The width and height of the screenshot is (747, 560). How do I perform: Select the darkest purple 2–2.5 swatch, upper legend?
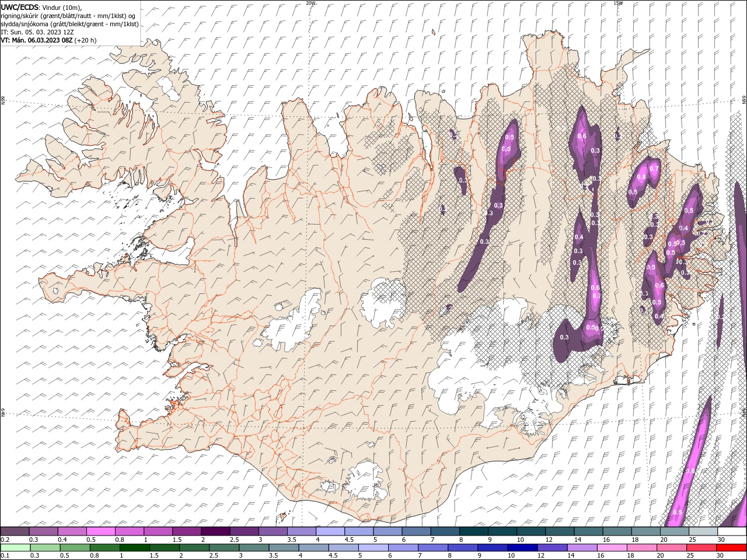[x=215, y=531]
